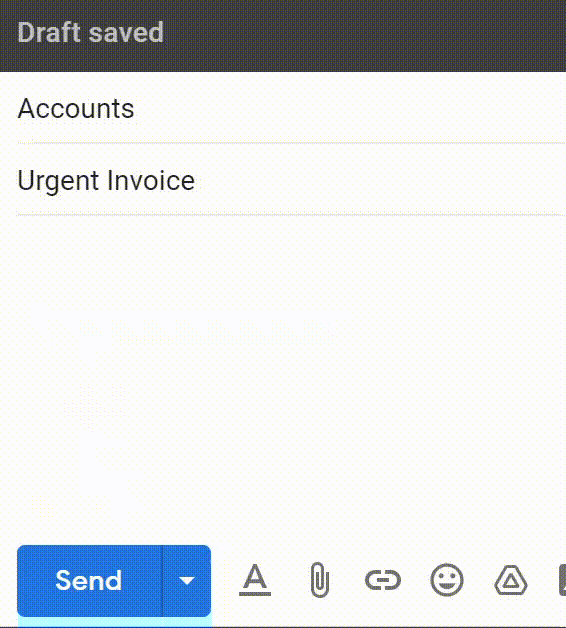Open schedule send dropdown beside Send
The width and height of the screenshot is (566, 628).
pos(187,581)
